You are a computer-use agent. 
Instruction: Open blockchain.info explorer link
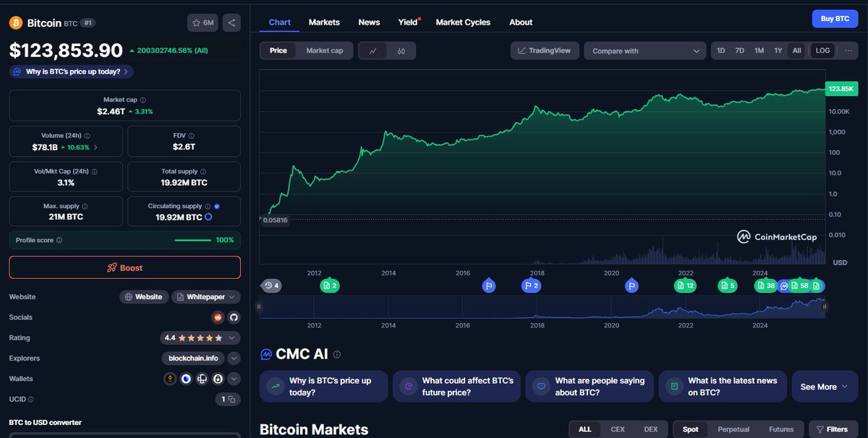pos(192,358)
